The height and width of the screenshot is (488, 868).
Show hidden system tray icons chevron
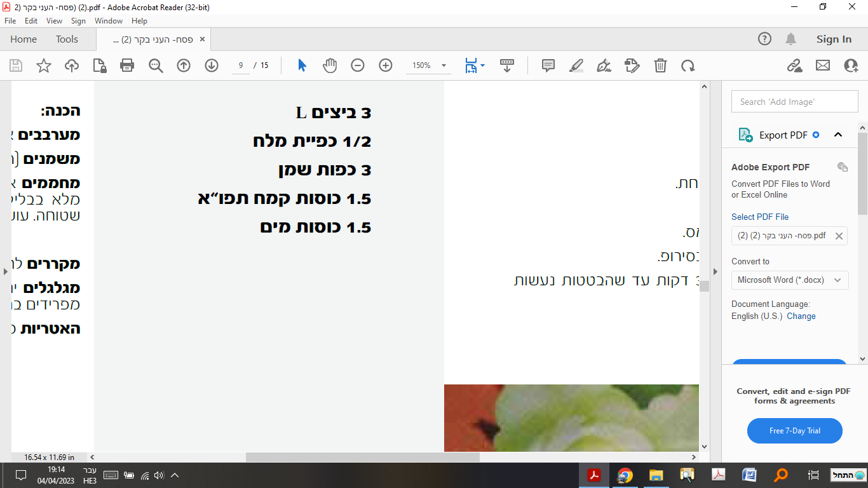pos(175,475)
